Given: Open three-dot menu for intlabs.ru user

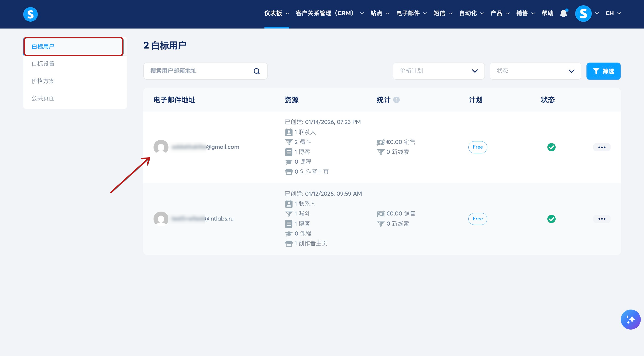Looking at the screenshot, I should click(x=601, y=219).
